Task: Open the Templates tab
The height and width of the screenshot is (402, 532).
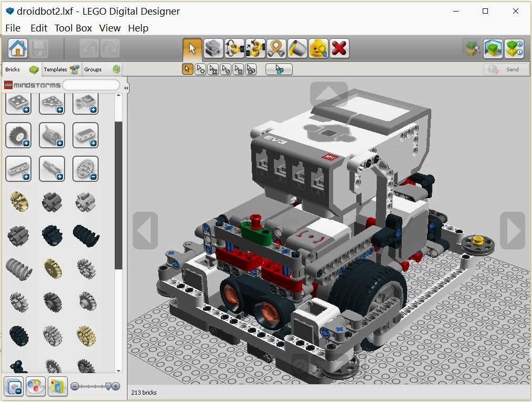Action: [61, 69]
